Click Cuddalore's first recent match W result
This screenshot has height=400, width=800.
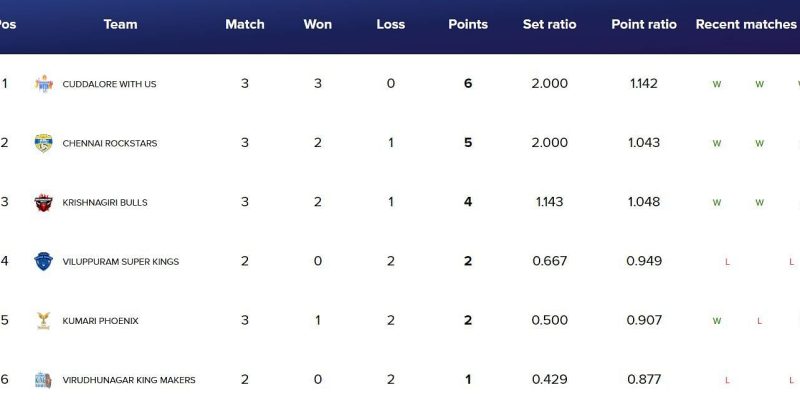(716, 84)
